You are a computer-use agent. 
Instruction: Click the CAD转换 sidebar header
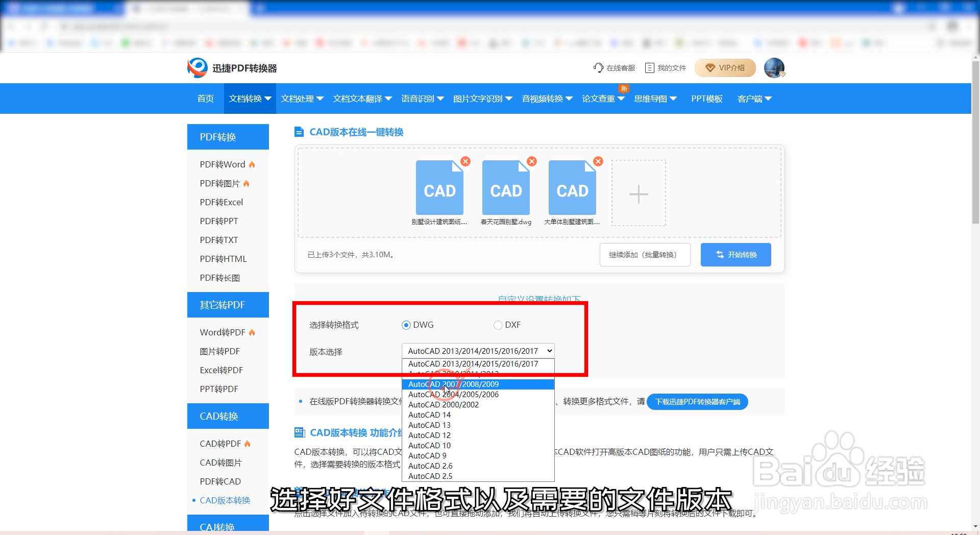point(228,416)
